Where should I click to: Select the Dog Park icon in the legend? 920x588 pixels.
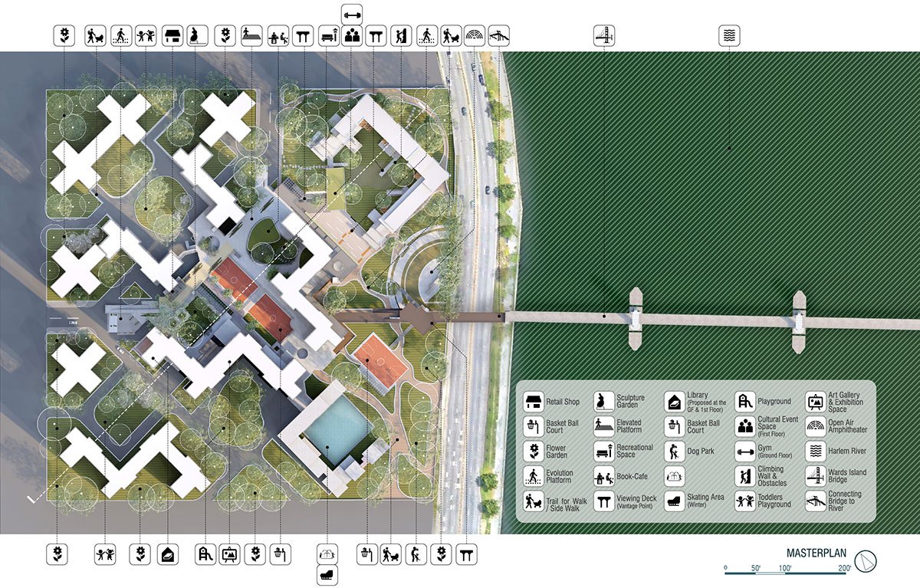pyautogui.click(x=675, y=451)
